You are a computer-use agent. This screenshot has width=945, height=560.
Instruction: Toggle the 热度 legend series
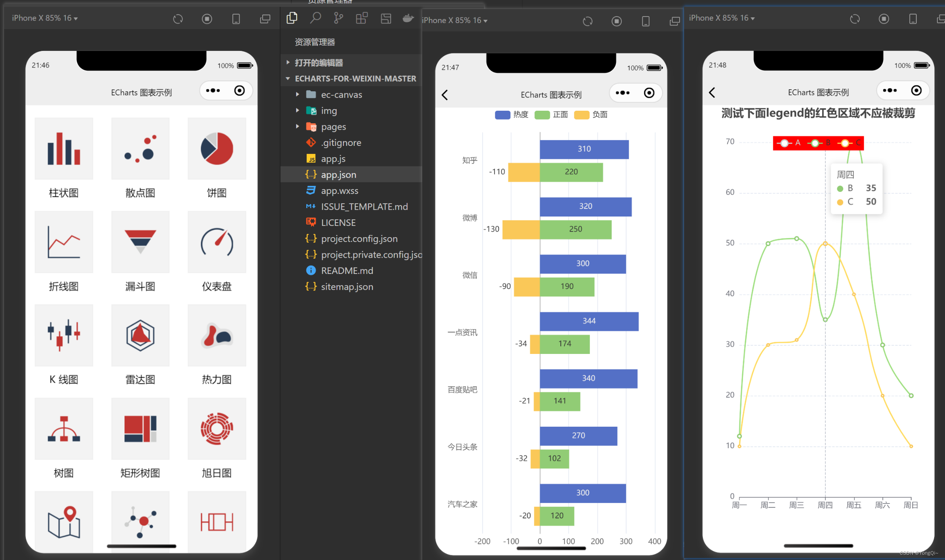point(511,115)
